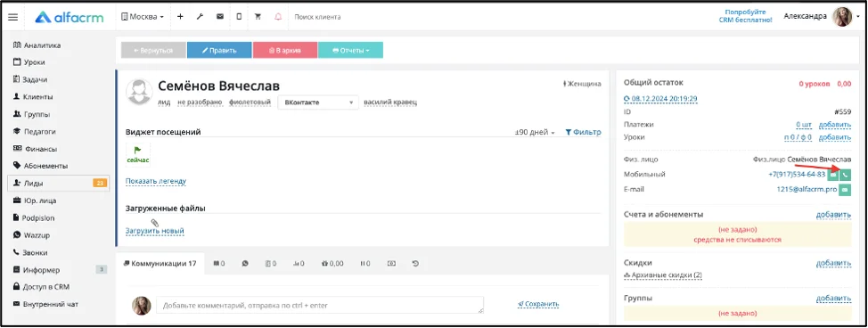Open the Отчеты dropdown button

pos(350,51)
